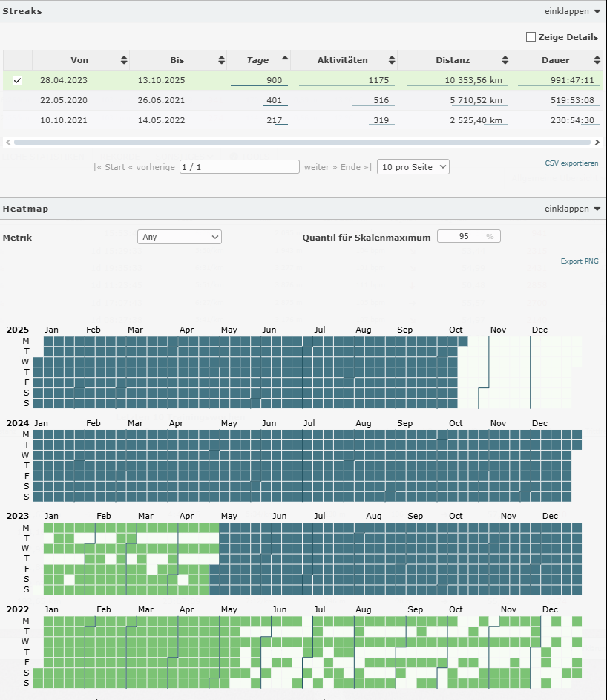The width and height of the screenshot is (607, 700).
Task: Collapse the Streaks panel via einklappen
Action: [x=572, y=11]
